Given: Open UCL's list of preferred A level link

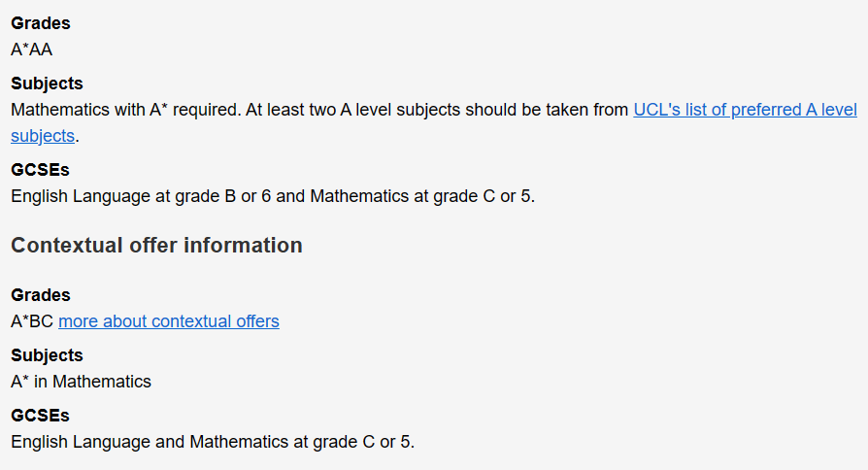Looking at the screenshot, I should pyautogui.click(x=745, y=110).
